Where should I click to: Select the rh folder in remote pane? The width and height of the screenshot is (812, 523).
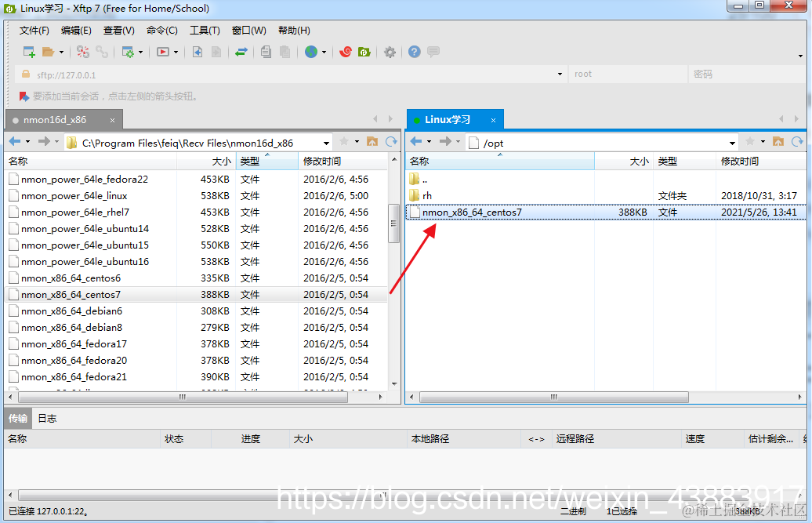coord(606,196)
